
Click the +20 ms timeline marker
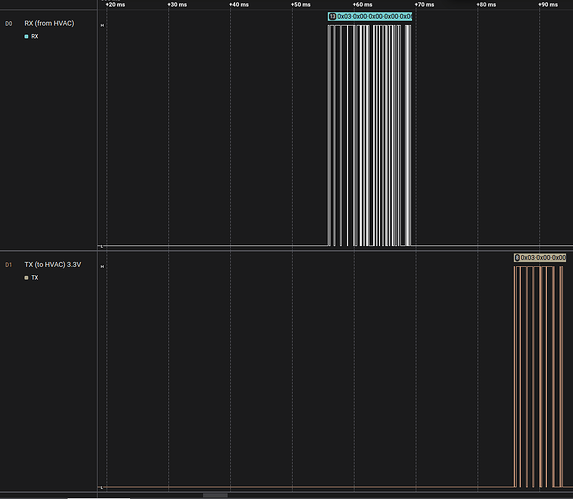pos(115,5)
